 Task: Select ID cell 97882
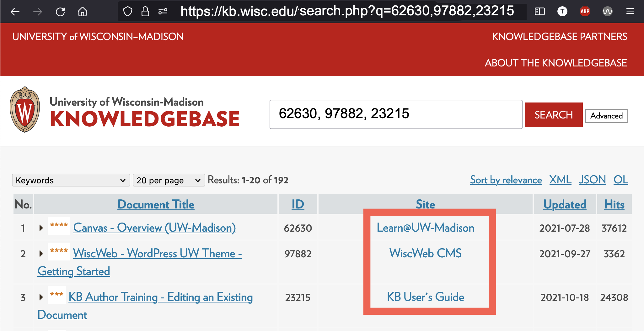click(298, 254)
